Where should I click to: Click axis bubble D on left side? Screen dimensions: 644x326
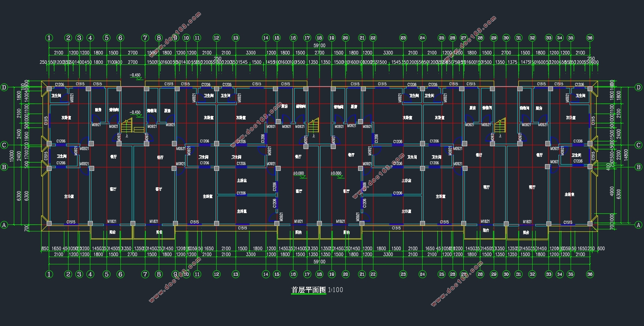pos(4,87)
